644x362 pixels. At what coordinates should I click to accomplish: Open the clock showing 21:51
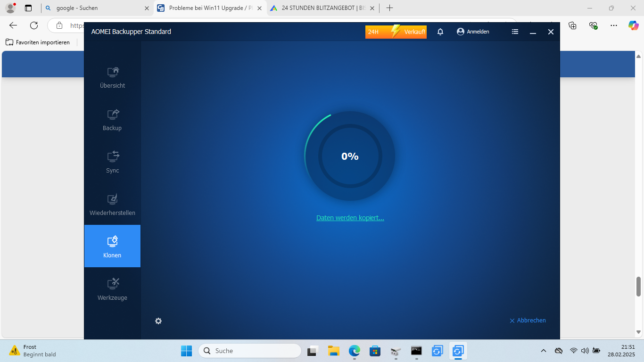pyautogui.click(x=621, y=351)
